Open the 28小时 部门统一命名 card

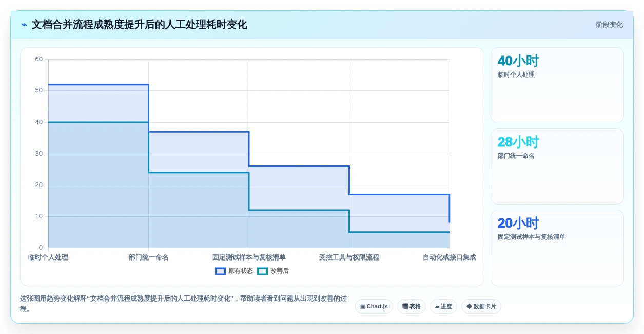point(557,166)
